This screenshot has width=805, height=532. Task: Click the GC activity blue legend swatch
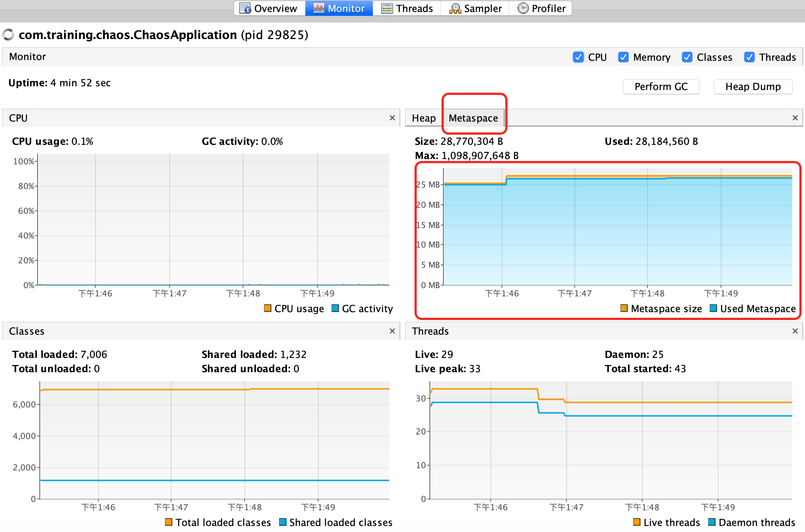click(335, 308)
